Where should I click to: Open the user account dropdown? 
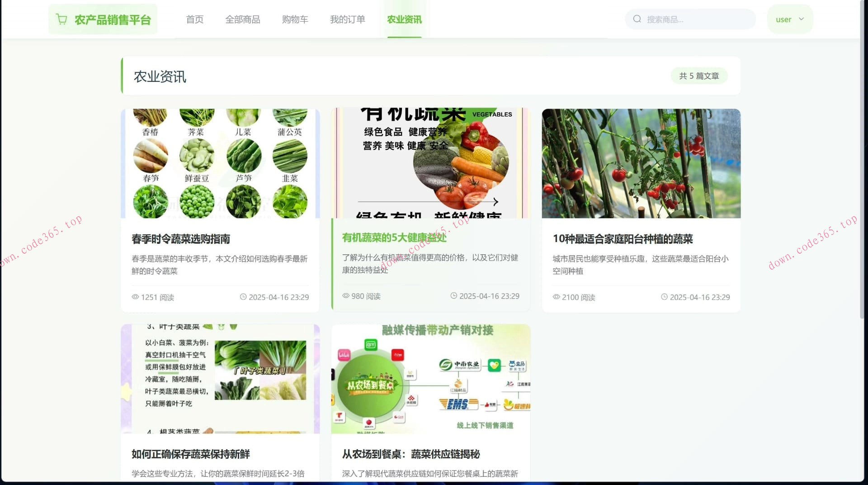pos(789,19)
